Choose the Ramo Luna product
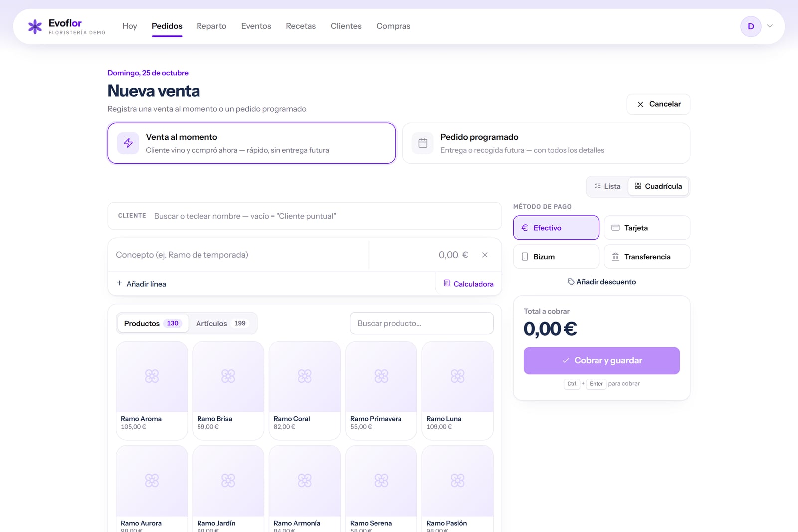798x532 pixels. pyautogui.click(x=458, y=390)
